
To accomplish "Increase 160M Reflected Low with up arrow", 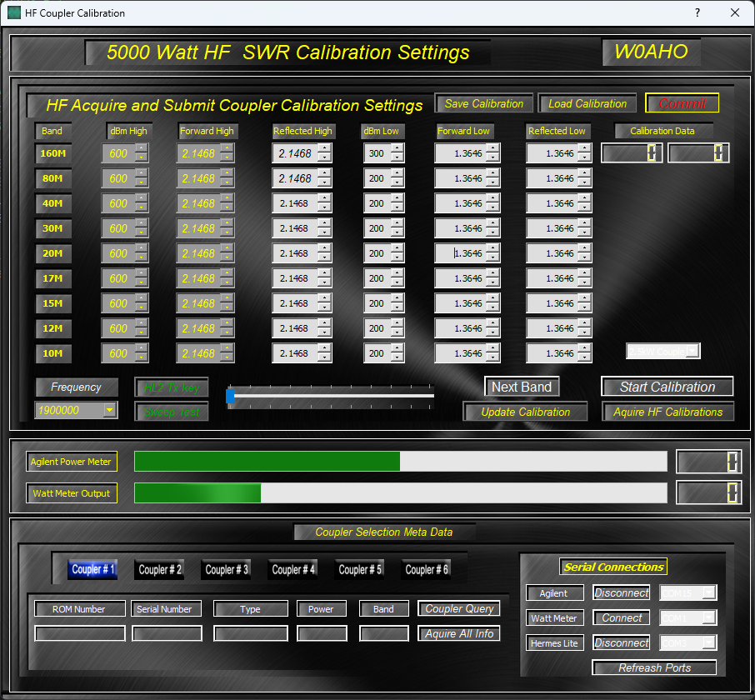I will click(584, 149).
